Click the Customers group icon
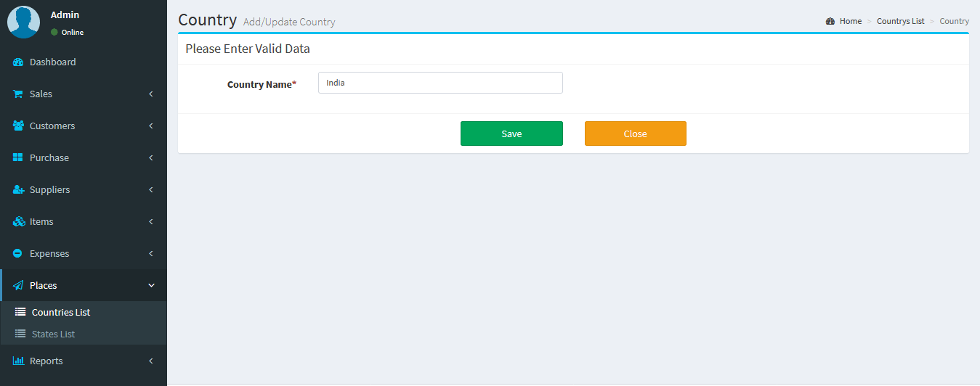 pos(19,126)
